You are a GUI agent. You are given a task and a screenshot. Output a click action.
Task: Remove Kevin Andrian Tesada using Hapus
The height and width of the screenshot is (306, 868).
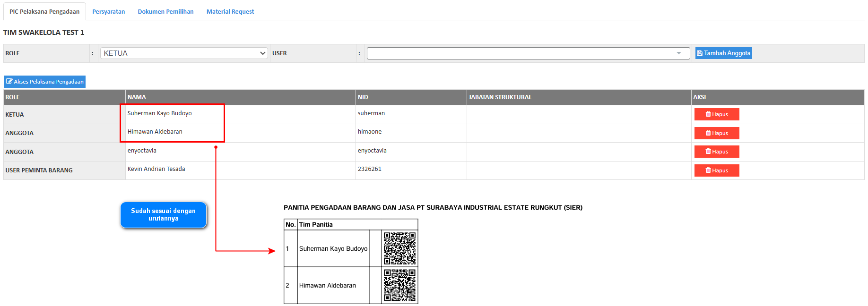click(717, 170)
